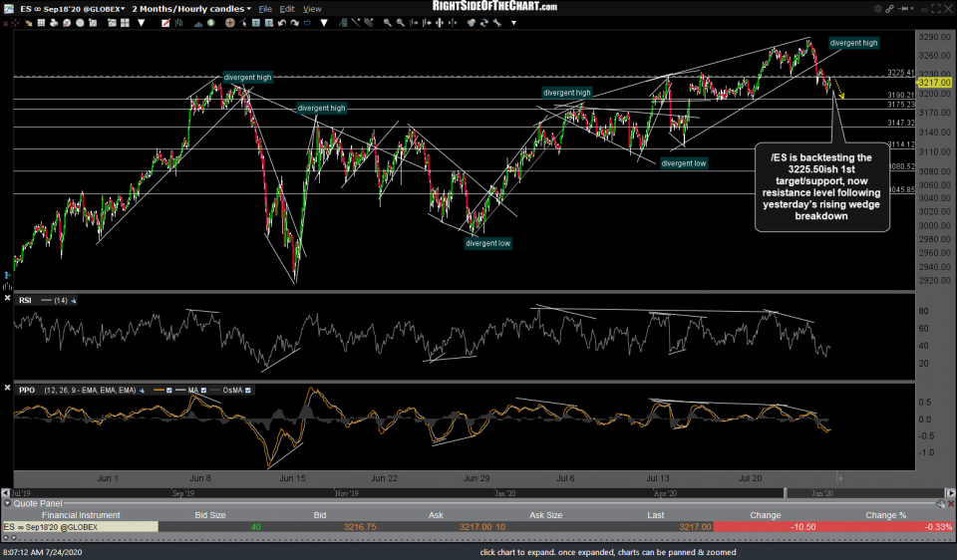Collapse the Quote Panel expander arrow
Screen dimensions: 957x560
tap(7, 503)
